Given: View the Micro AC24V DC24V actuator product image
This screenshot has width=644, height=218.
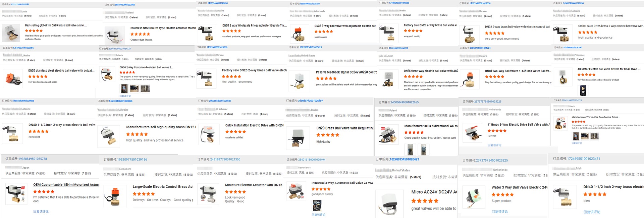Looking at the screenshot, I should pos(389,205).
